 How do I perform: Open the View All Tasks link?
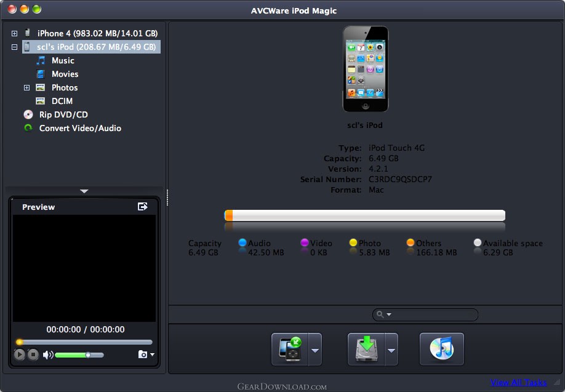[518, 382]
